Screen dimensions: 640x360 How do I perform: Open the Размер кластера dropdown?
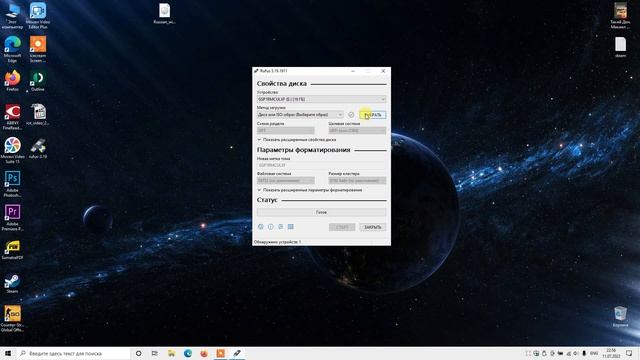point(358,180)
